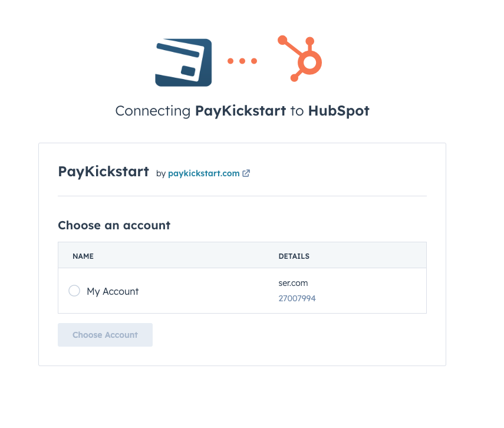This screenshot has width=504, height=428.
Task: Click the word Connecting in the page heading
Action: pyautogui.click(x=153, y=111)
